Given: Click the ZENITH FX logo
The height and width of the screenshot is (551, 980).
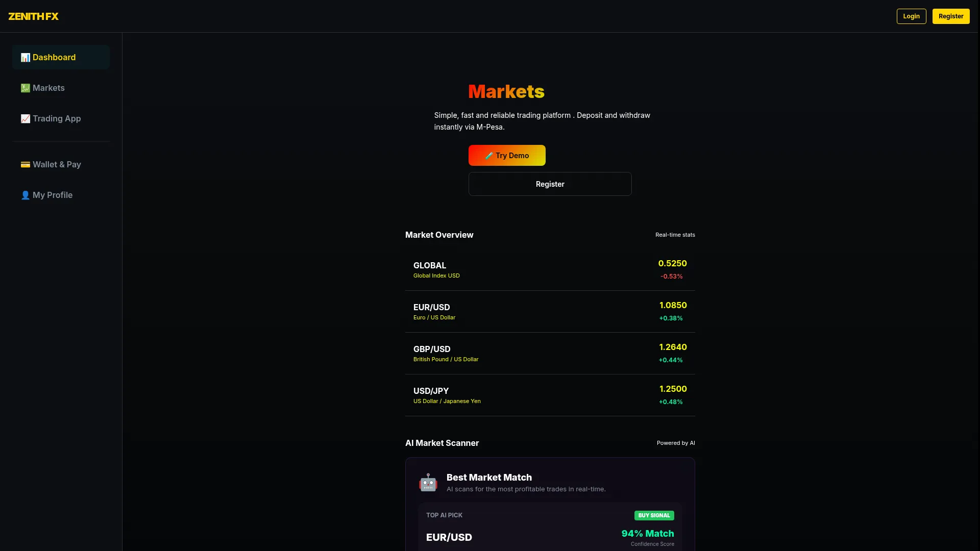Looking at the screenshot, I should click(33, 16).
